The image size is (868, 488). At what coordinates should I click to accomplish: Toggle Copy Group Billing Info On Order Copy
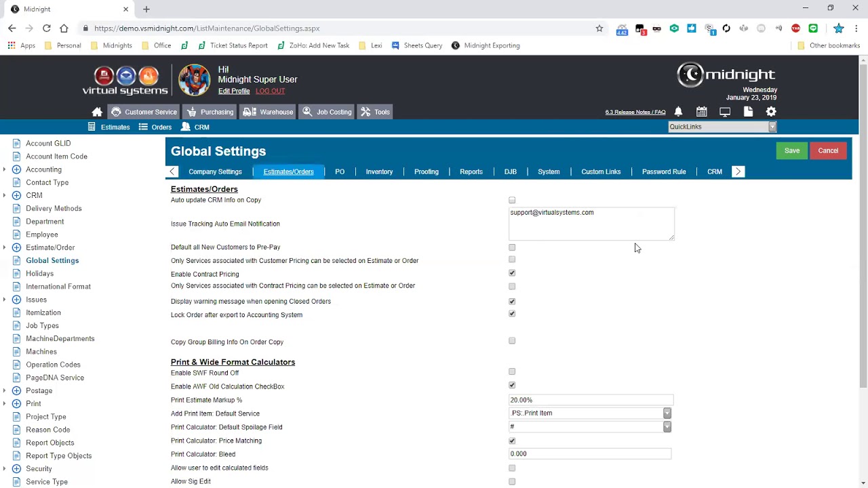[512, 341]
